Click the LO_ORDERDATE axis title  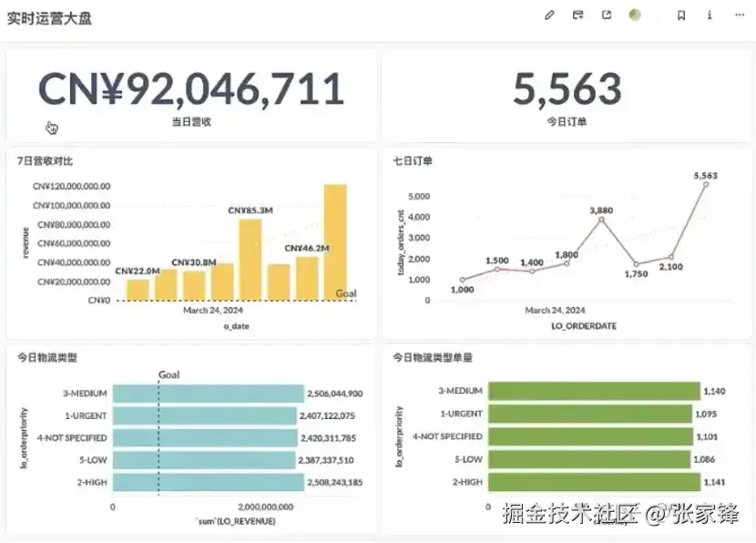coord(584,326)
